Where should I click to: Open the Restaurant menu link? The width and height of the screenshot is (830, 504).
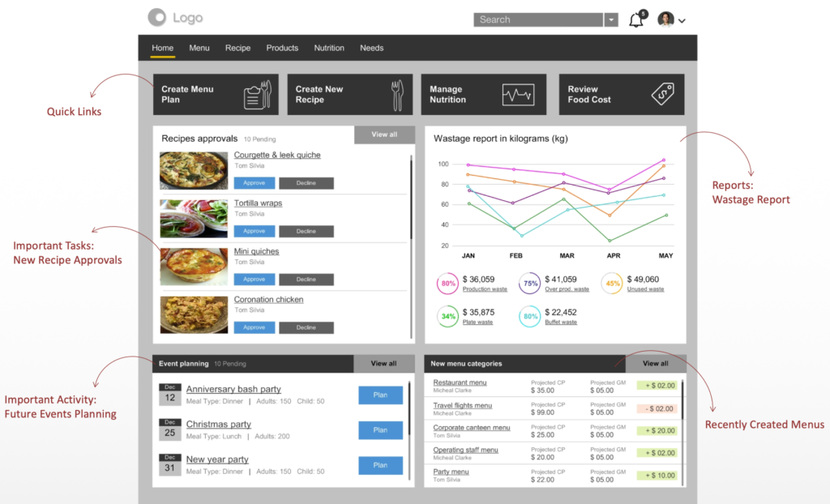460,382
